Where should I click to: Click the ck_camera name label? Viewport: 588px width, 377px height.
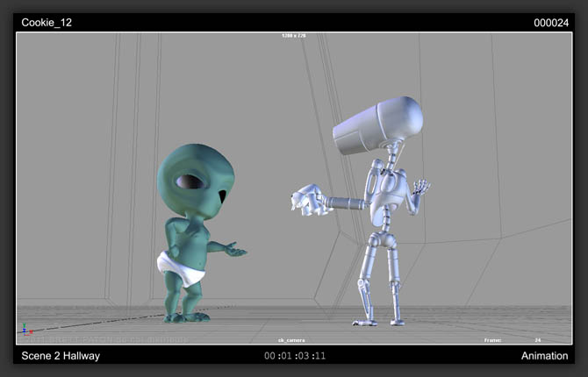[x=291, y=339]
